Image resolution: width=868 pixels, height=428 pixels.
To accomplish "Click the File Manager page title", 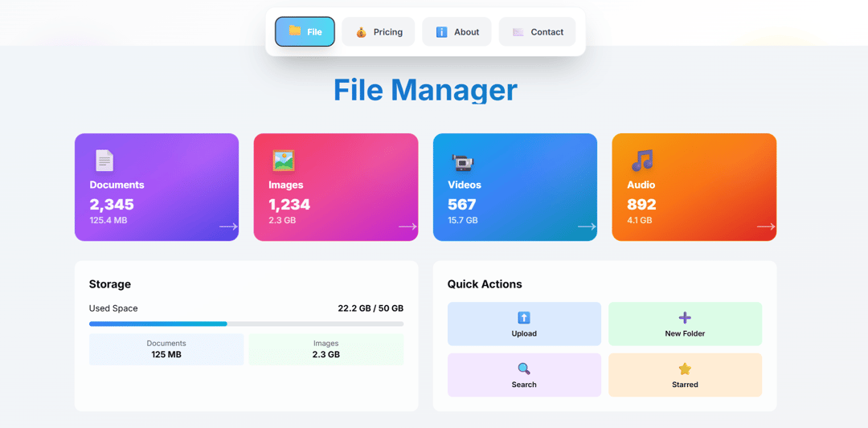I will [x=425, y=90].
